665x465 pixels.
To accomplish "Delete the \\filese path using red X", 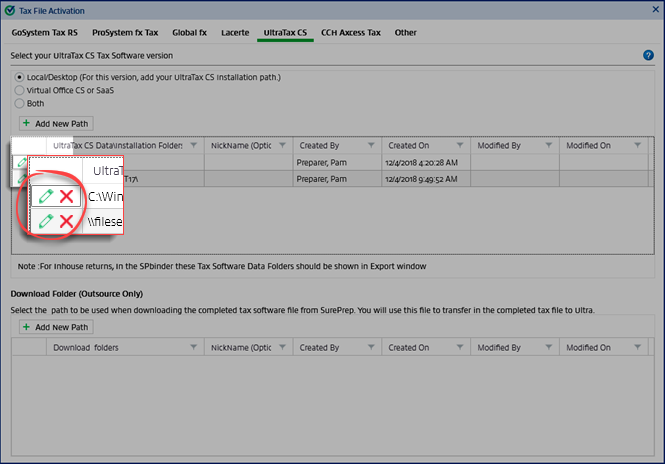I will [x=66, y=222].
